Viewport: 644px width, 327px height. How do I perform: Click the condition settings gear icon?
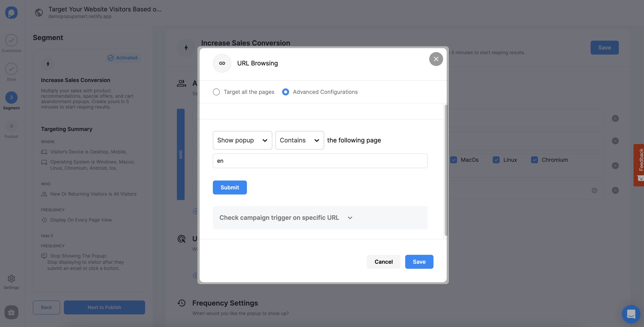(594, 190)
